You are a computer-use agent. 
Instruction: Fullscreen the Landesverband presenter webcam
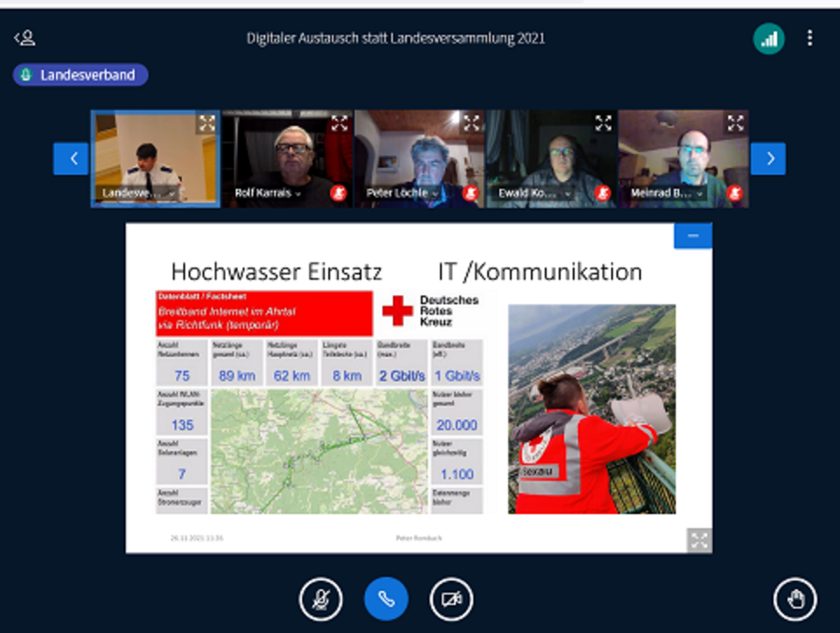tap(206, 123)
